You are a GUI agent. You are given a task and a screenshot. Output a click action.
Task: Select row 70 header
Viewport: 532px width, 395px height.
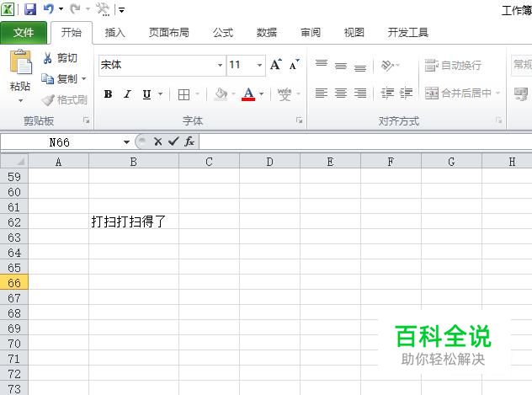tap(14, 344)
